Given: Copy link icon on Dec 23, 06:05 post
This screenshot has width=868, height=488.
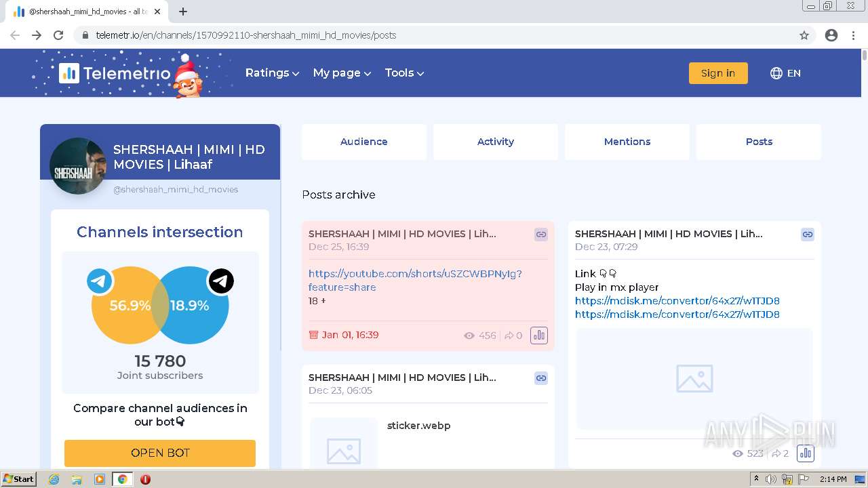Looking at the screenshot, I should pyautogui.click(x=540, y=378).
